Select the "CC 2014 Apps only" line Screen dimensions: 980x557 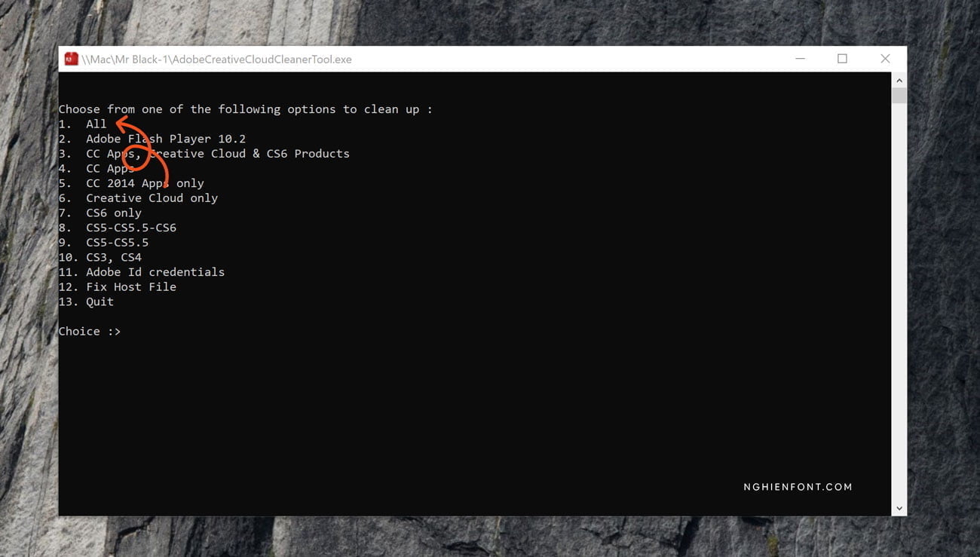coord(145,183)
